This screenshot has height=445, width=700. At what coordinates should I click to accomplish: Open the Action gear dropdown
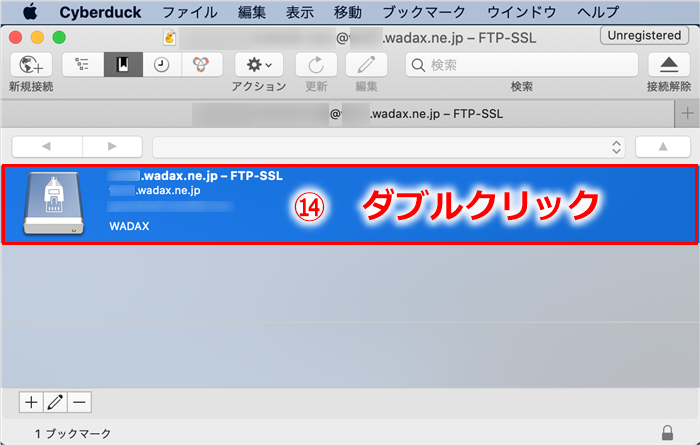click(259, 65)
